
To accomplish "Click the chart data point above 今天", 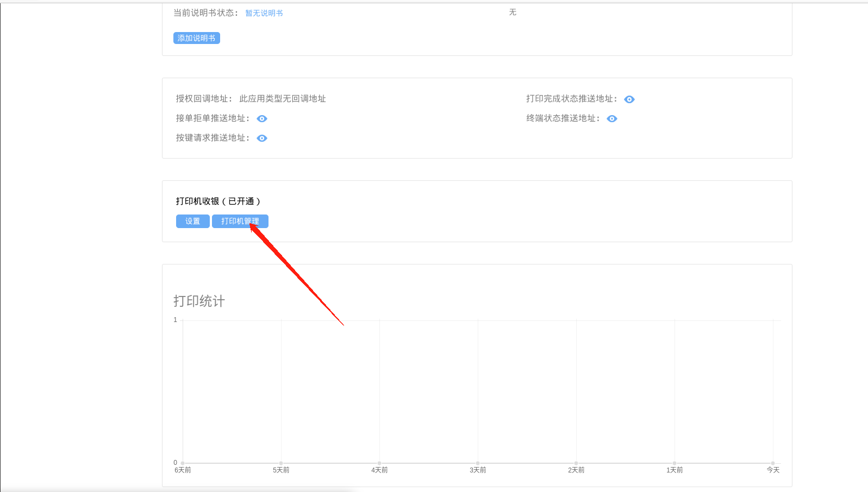I will [x=773, y=463].
